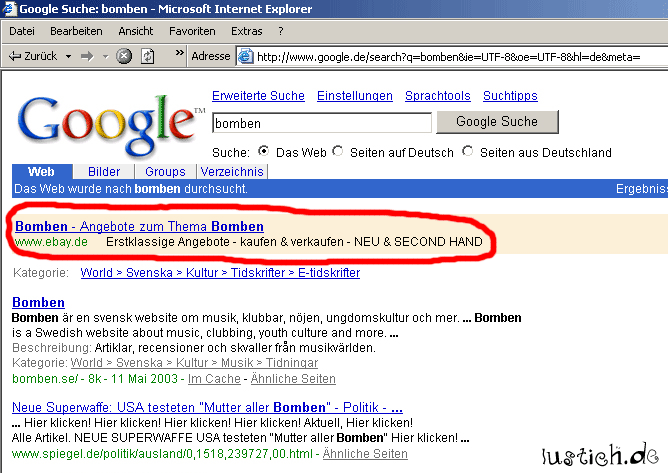This screenshot has width=668, height=473.
Task: Click the Refresh page icon
Action: click(147, 56)
